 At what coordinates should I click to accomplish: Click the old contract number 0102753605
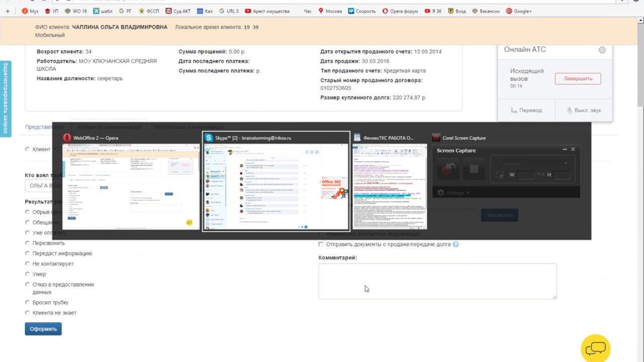click(336, 88)
